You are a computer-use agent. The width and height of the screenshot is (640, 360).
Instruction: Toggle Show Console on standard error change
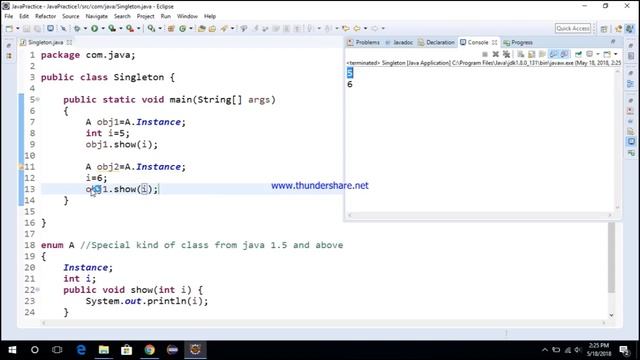(564, 54)
